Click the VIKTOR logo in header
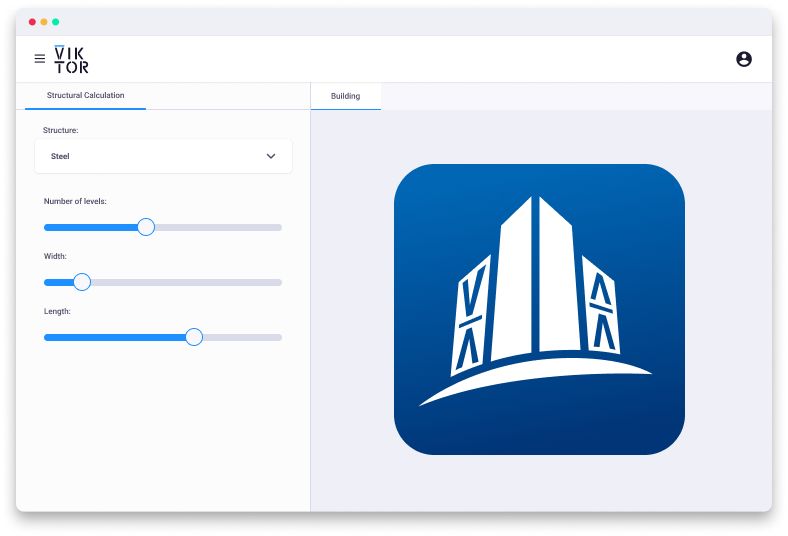The image size is (788, 536). click(x=71, y=59)
